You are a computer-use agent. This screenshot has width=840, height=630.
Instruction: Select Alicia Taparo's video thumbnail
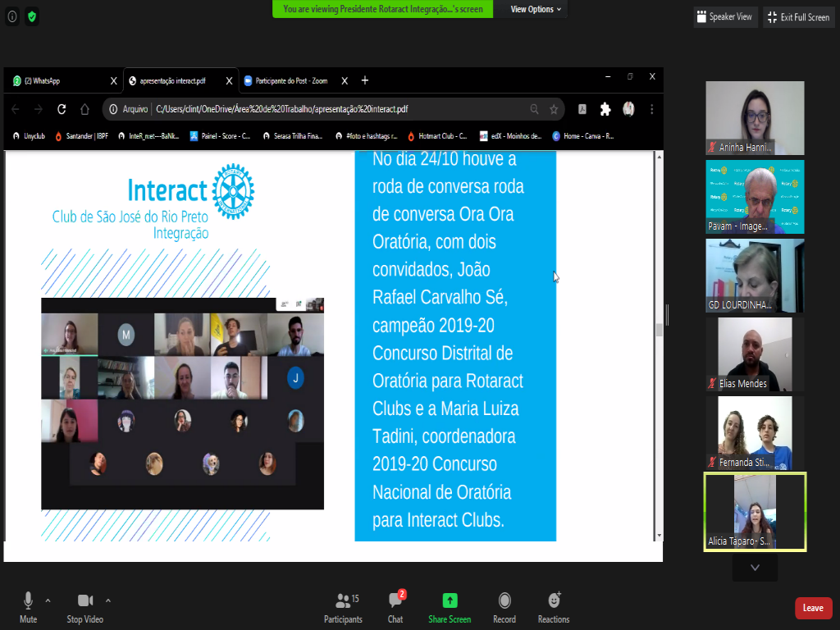coord(755,511)
